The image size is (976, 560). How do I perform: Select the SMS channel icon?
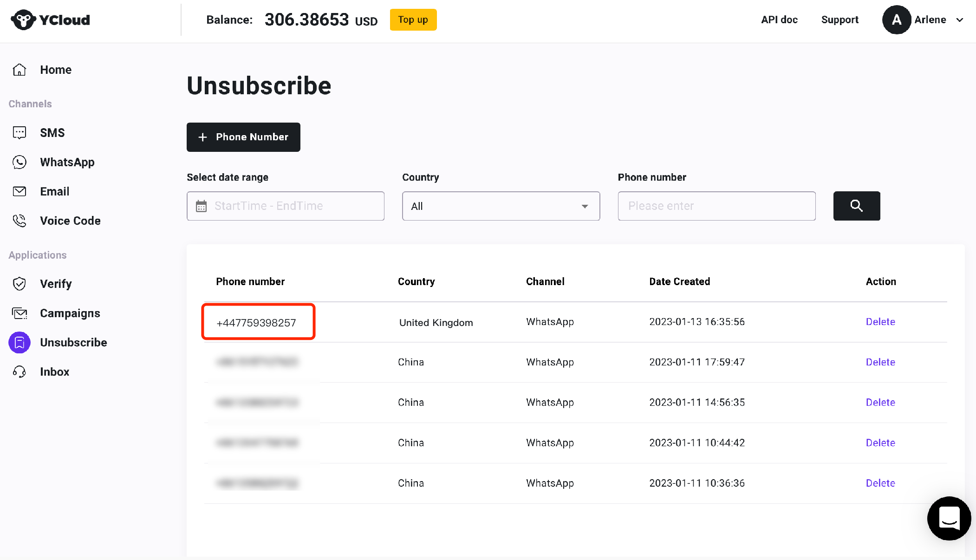pos(20,133)
